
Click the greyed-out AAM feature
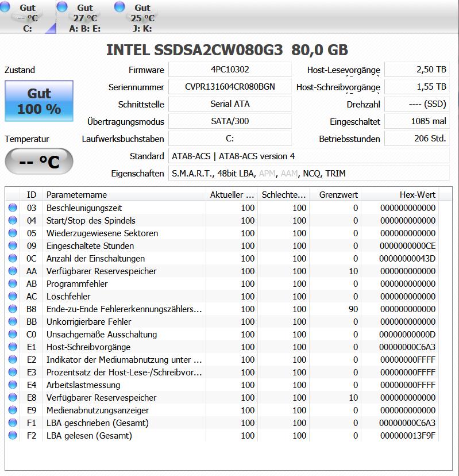click(x=289, y=174)
